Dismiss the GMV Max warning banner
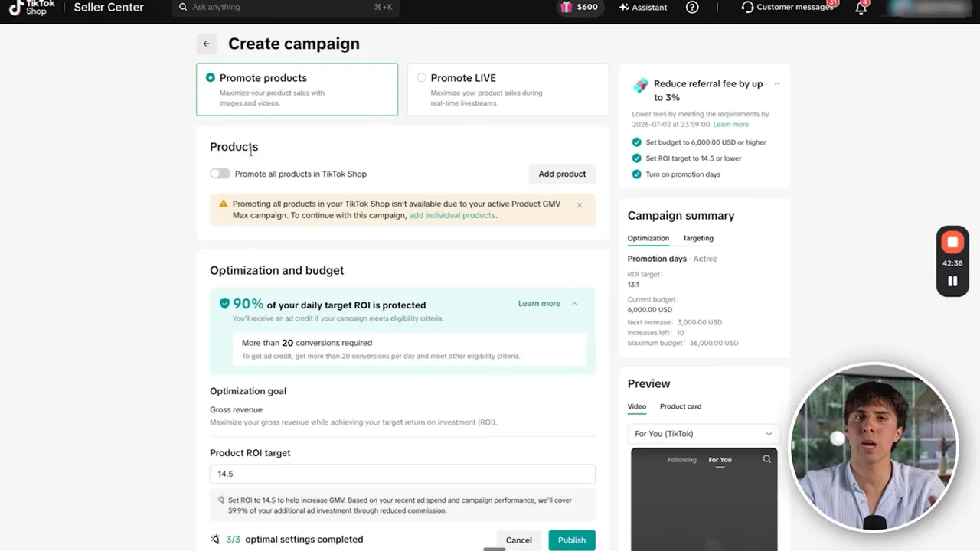The image size is (980, 551). coord(580,205)
